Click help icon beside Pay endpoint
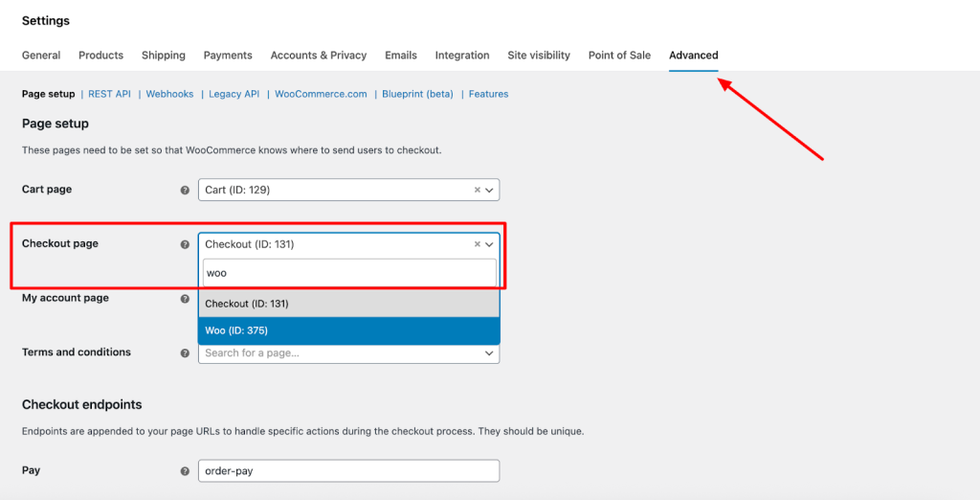Screen dimensions: 980x500 (x=186, y=472)
